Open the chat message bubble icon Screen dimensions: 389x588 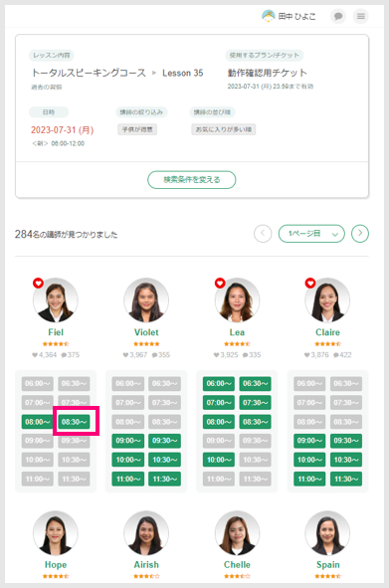pos(338,17)
